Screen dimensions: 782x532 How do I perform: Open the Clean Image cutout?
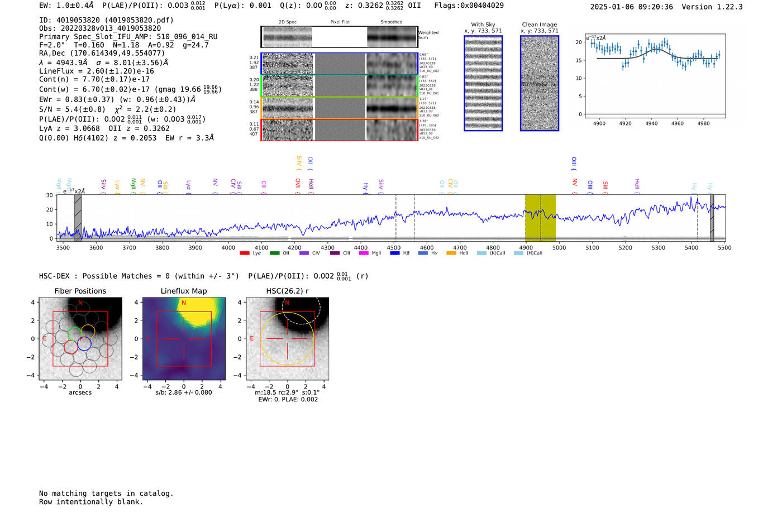pyautogui.click(x=540, y=83)
